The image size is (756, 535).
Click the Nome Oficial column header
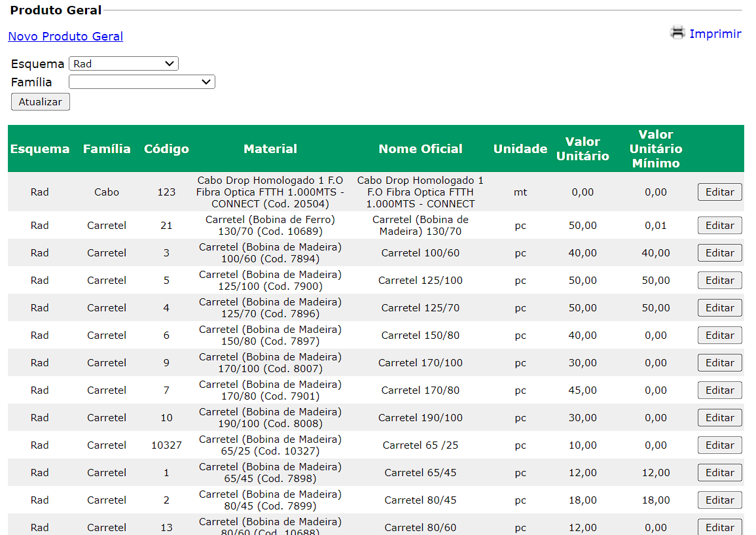420,149
